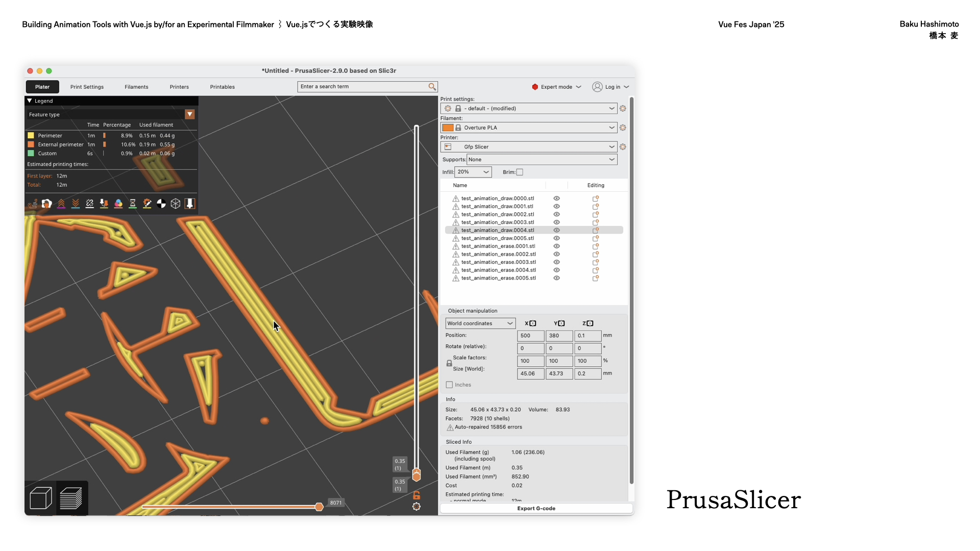Click the horizontal move slider handle

(x=319, y=507)
